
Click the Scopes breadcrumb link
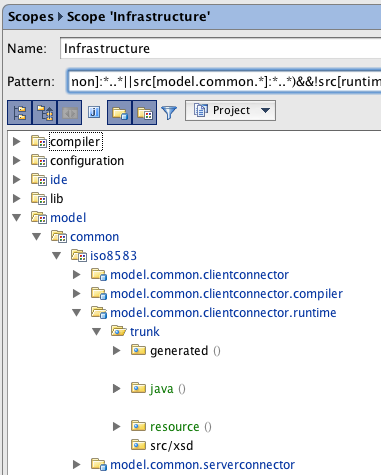[31, 17]
